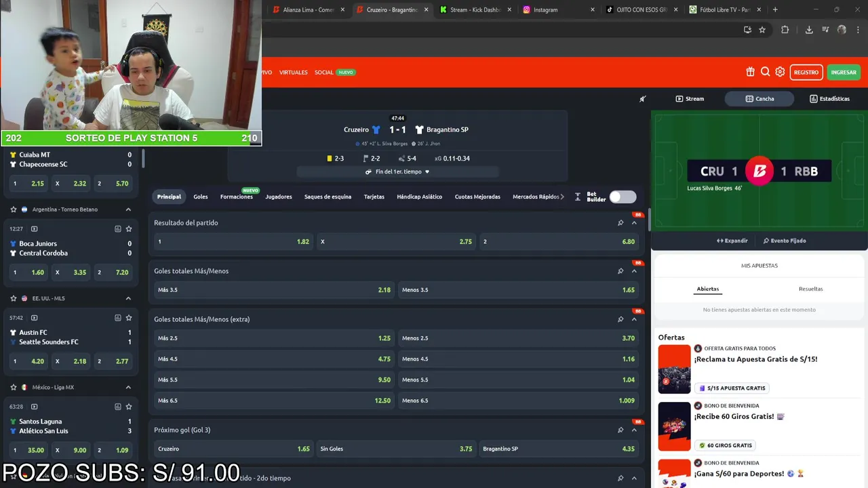868x488 pixels.
Task: Favorite the Austin FC match star
Action: [129, 318]
